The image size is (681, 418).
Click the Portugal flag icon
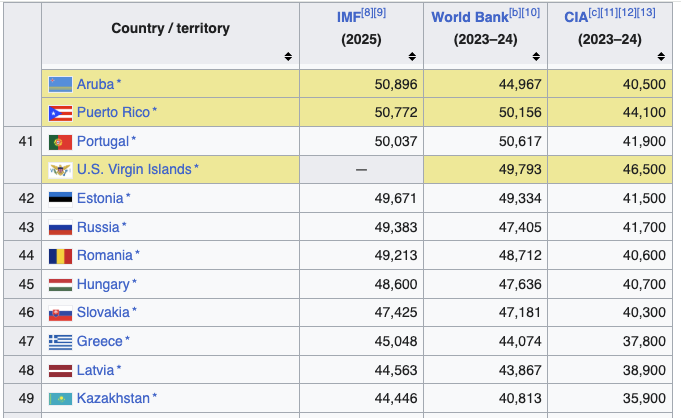click(60, 142)
